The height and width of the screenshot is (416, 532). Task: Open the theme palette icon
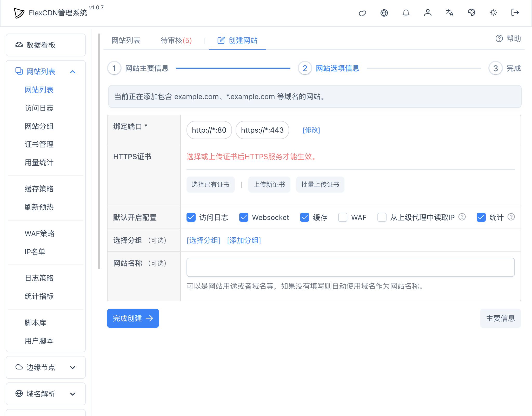[471, 13]
